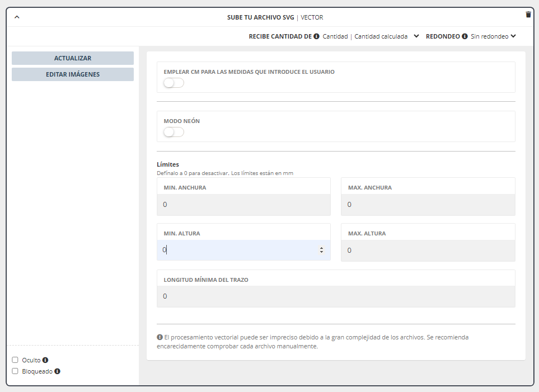Screen dimensions: 539x392
Task: Click info icon beside Recibe Cantidad De
Action: click(x=317, y=36)
